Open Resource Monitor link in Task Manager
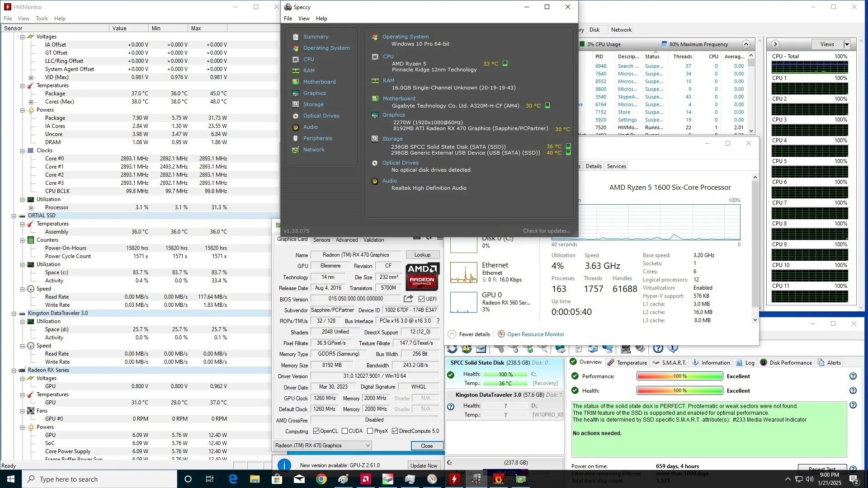Viewport: 868px width, 488px height. coord(535,334)
